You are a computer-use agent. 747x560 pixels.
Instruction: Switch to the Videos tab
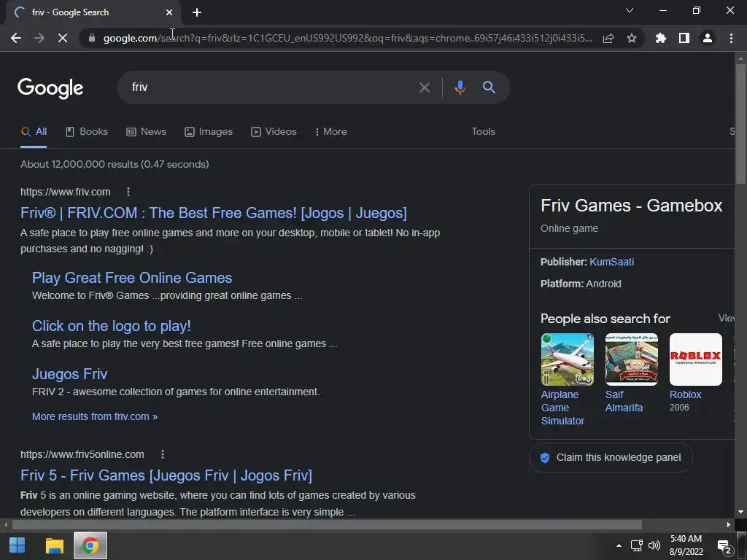click(274, 132)
